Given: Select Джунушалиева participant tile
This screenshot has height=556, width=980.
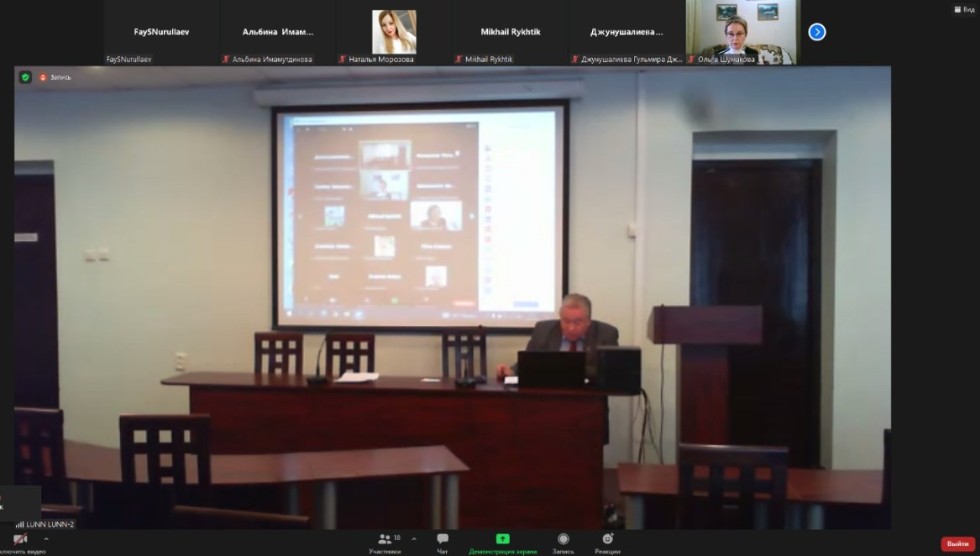Looking at the screenshot, I should click(x=627, y=32).
